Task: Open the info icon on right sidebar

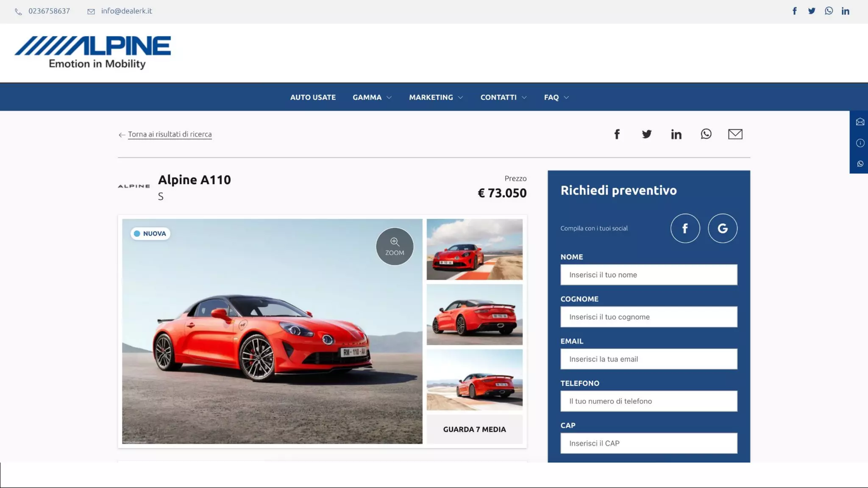Action: click(860, 143)
